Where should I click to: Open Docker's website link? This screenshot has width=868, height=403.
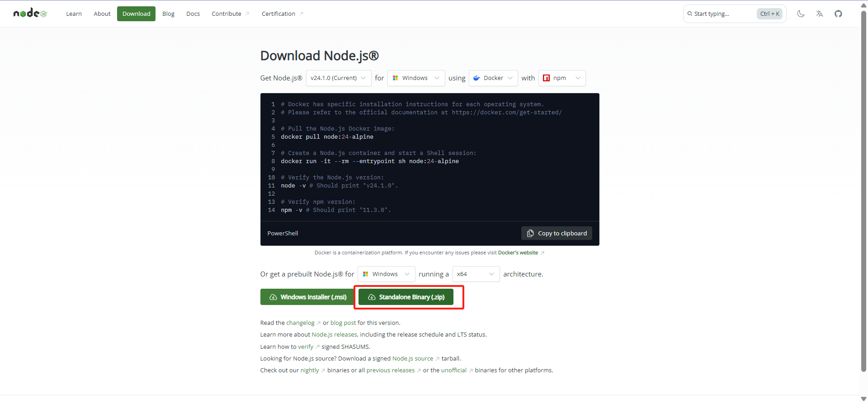(x=518, y=253)
